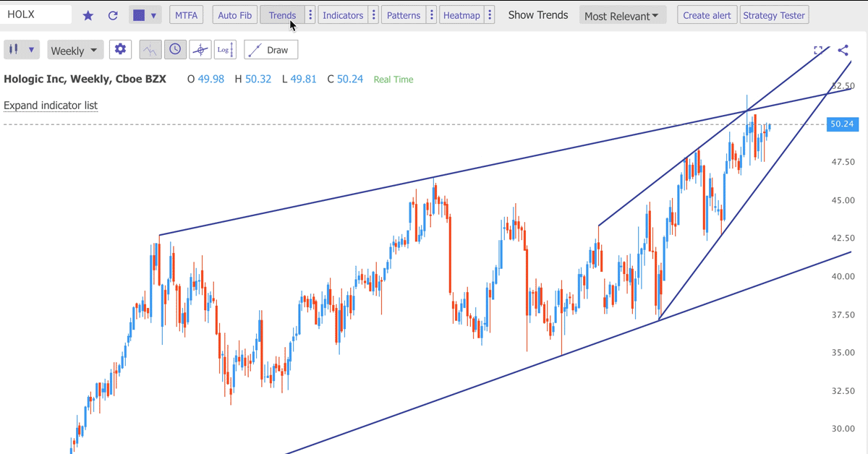The image size is (868, 454).
Task: Share the chart via share icon
Action: [842, 51]
